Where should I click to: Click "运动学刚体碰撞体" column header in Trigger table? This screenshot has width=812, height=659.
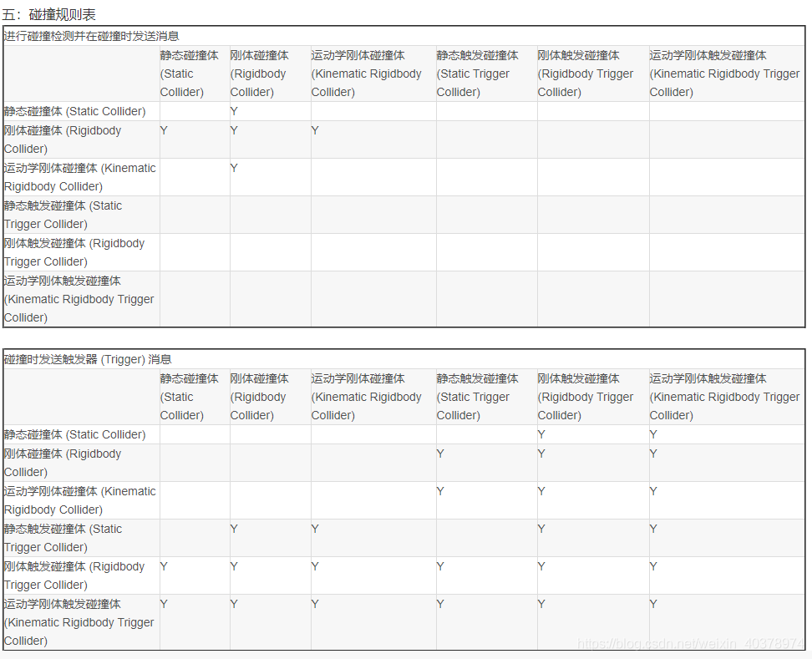pyautogui.click(x=366, y=397)
